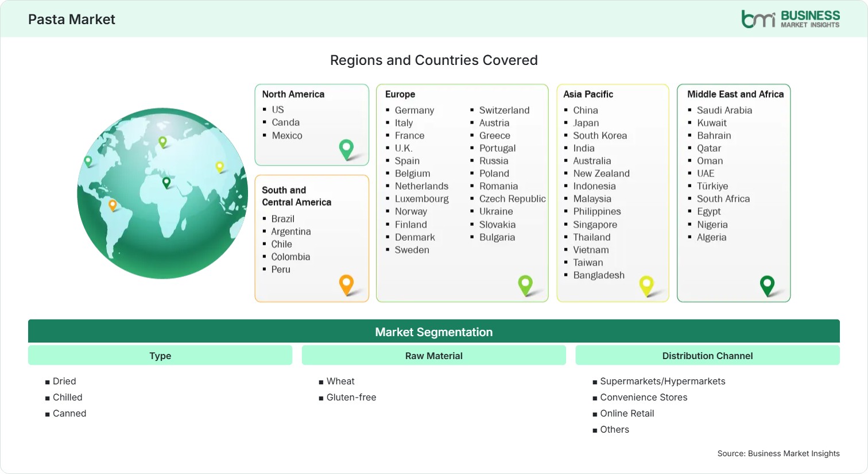The width and height of the screenshot is (868, 474).
Task: Click Peru in the country list
Action: pos(281,269)
